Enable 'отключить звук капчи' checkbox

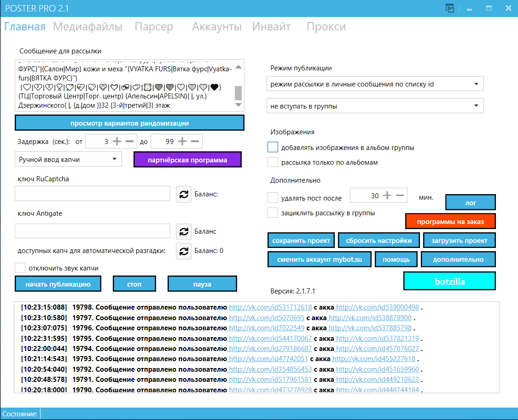tap(20, 268)
